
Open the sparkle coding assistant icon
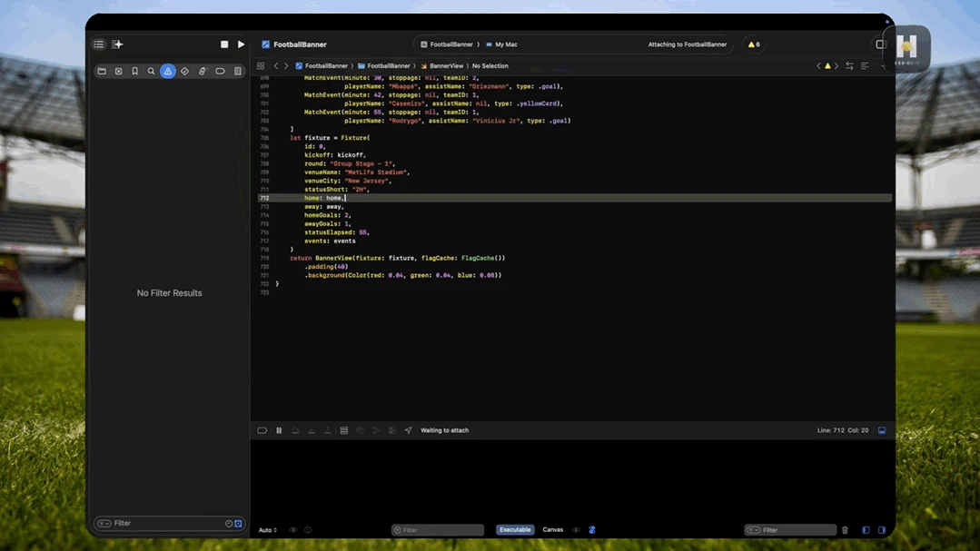click(x=117, y=44)
